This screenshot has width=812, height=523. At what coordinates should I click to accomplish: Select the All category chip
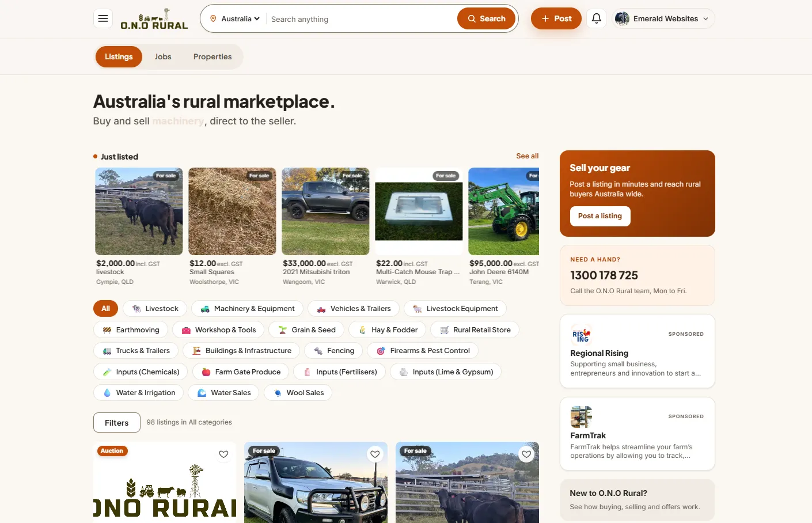tap(105, 309)
